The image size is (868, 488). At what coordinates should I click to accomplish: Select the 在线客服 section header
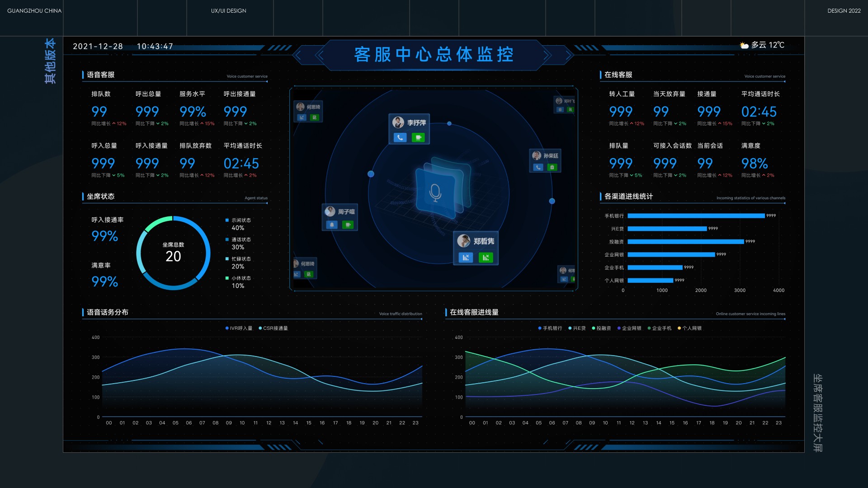point(618,75)
